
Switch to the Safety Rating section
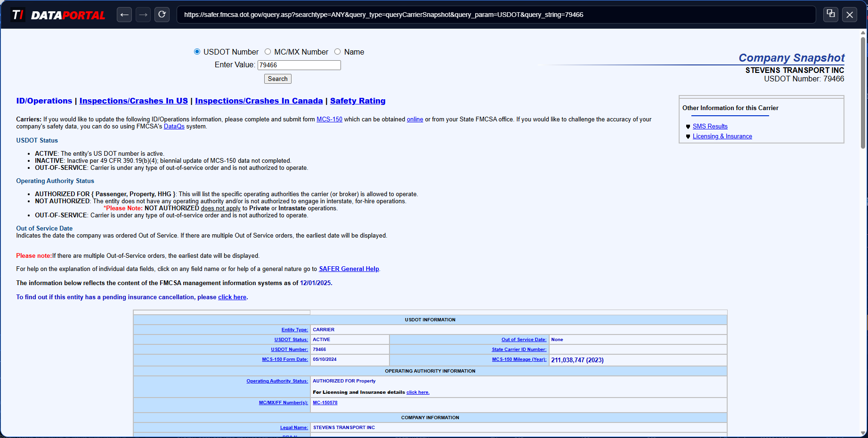(357, 101)
